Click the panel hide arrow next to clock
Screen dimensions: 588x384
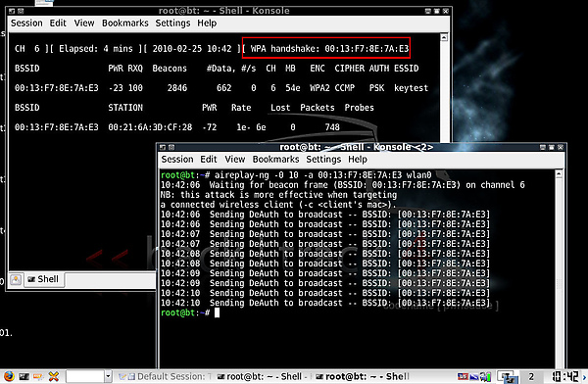[585, 376]
